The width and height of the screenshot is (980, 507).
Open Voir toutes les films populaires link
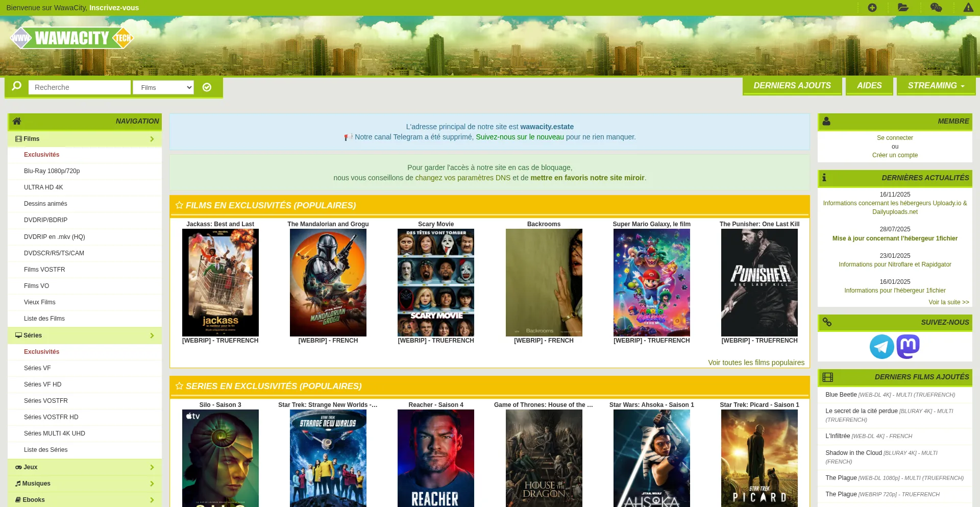pos(756,363)
